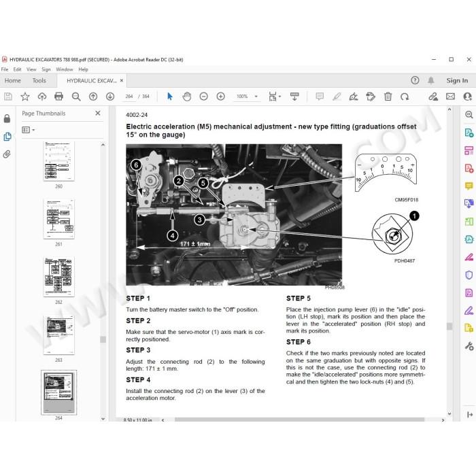Bookmark document with star icon
476x476 pixels.
[x=25, y=97]
